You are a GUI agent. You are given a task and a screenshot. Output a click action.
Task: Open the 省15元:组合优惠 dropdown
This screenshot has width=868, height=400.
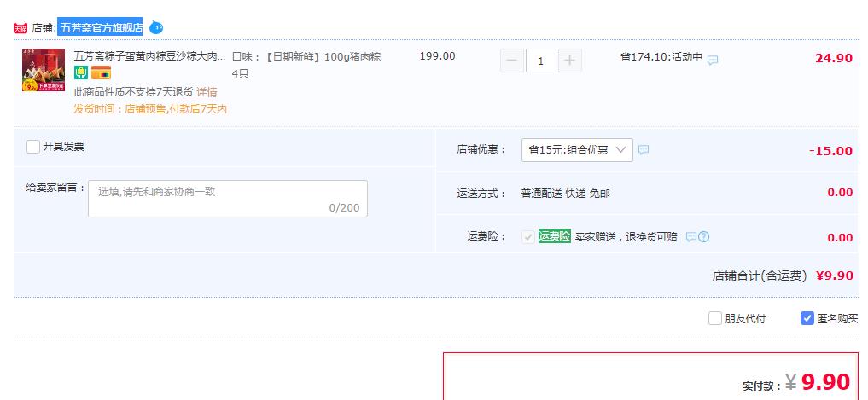pyautogui.click(x=577, y=150)
